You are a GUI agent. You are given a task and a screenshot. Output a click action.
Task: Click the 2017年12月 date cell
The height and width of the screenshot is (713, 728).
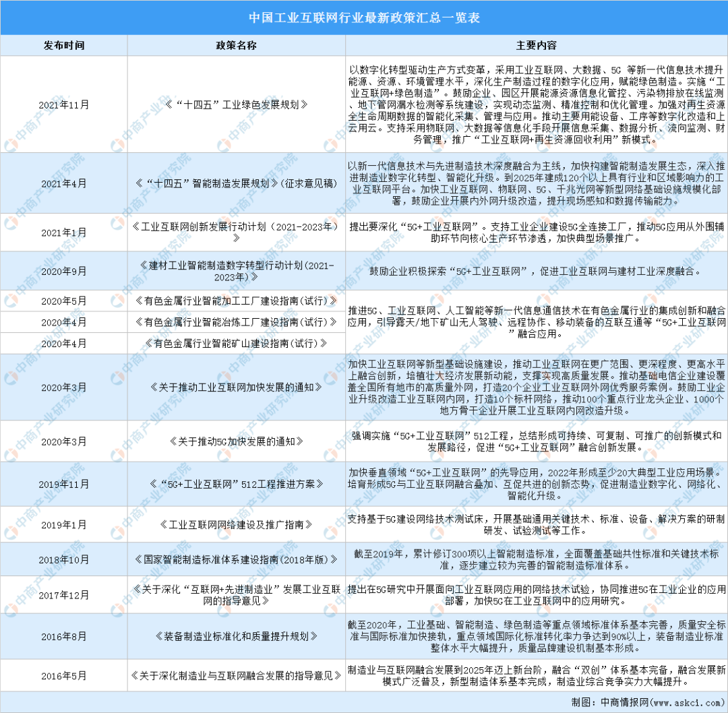[x=63, y=595]
